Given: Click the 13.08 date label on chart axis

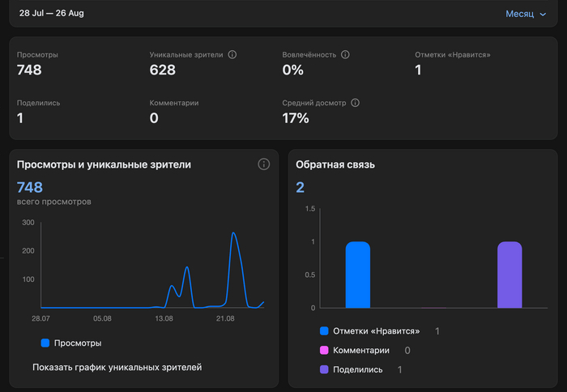Looking at the screenshot, I should click(164, 319).
